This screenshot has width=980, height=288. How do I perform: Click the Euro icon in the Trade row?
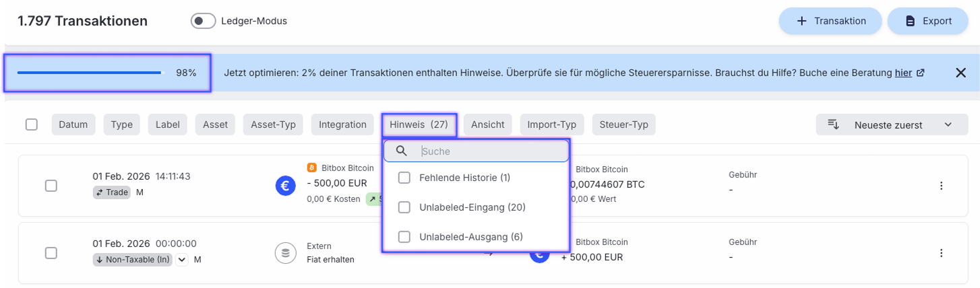tap(286, 186)
